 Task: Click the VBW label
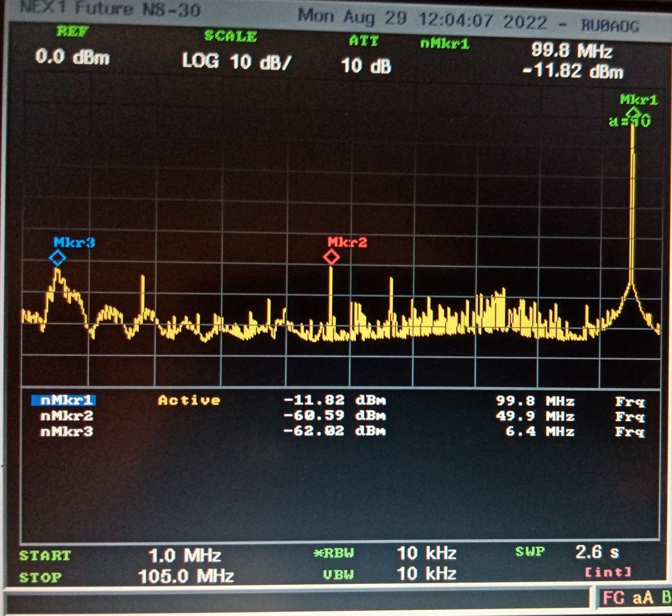pos(338,575)
